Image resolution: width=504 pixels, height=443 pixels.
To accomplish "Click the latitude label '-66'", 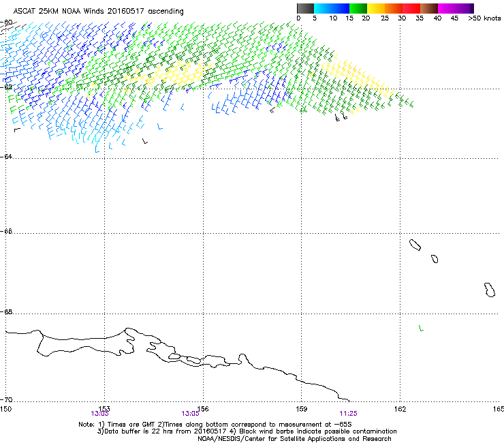I will point(7,231).
